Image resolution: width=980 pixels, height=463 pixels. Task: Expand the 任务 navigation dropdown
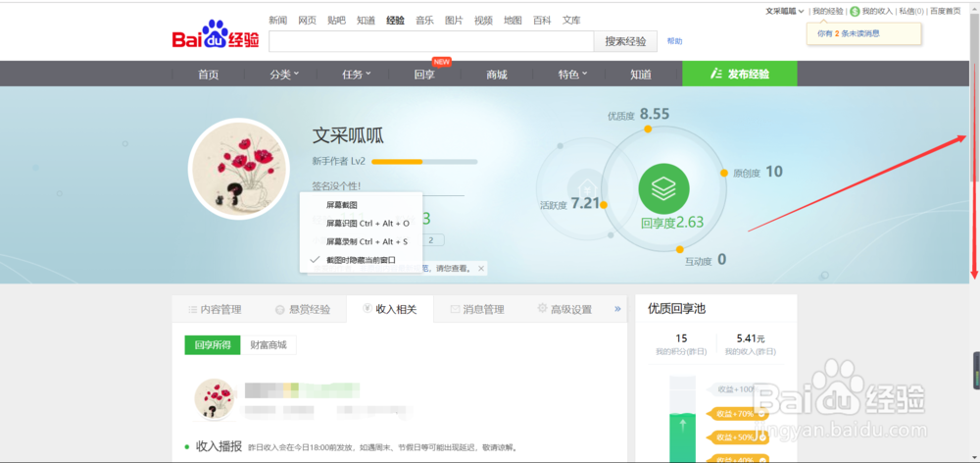(357, 75)
